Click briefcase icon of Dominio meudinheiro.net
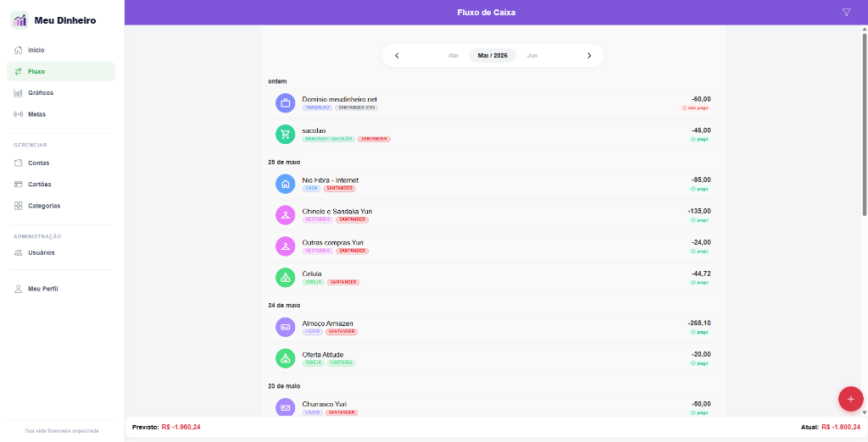 (x=285, y=103)
